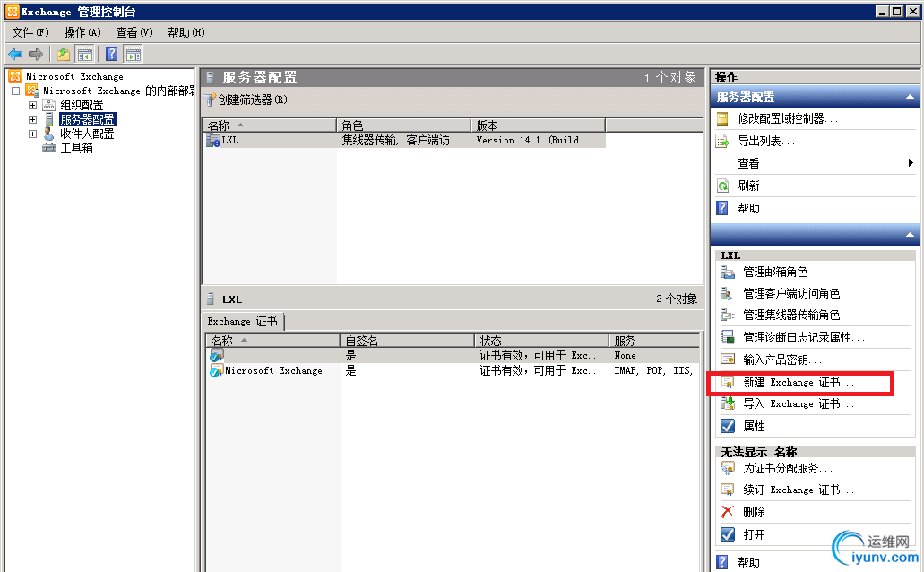Select 组织配置 in the tree
Viewport: 924px width, 572px height.
click(x=82, y=105)
